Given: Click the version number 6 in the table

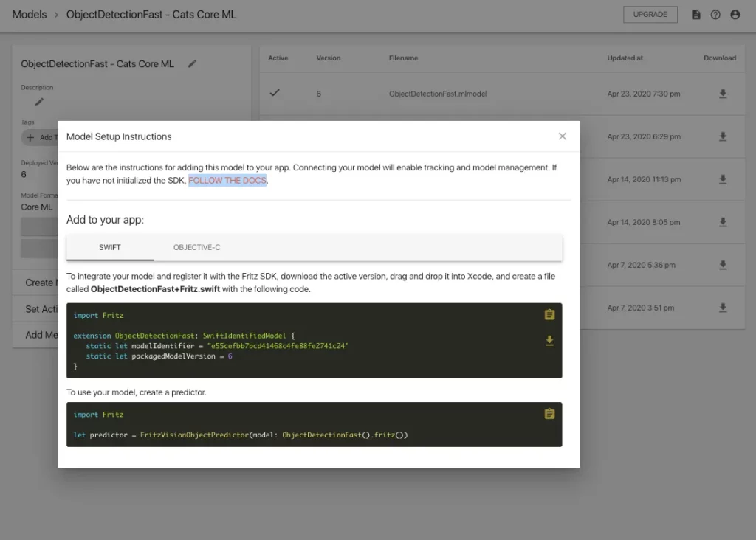Looking at the screenshot, I should (x=319, y=94).
